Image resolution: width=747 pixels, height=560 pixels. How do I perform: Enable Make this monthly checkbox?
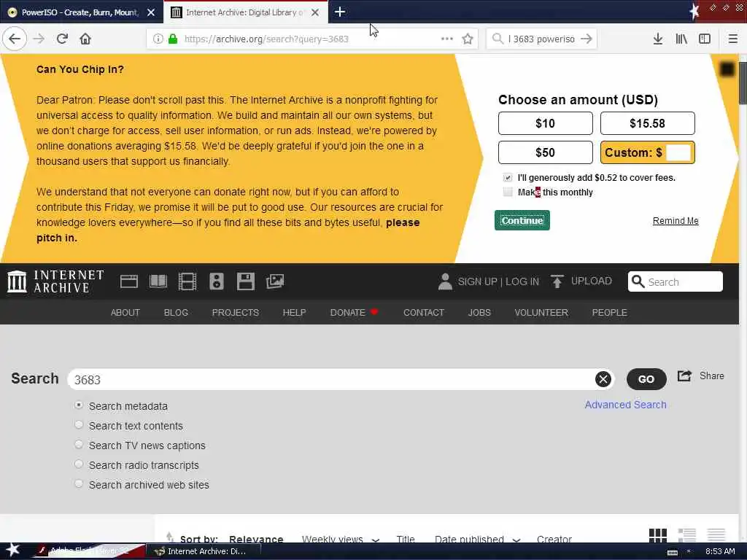pos(508,192)
